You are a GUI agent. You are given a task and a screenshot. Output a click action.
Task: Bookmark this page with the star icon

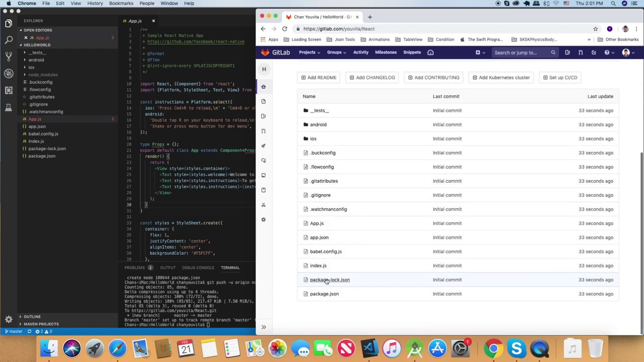[x=595, y=29]
